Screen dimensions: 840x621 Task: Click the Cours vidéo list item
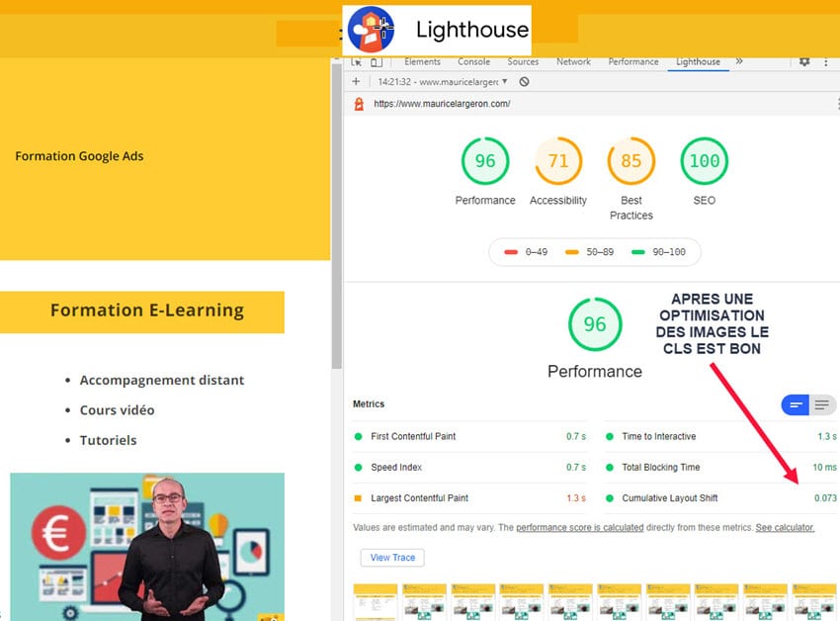point(117,410)
